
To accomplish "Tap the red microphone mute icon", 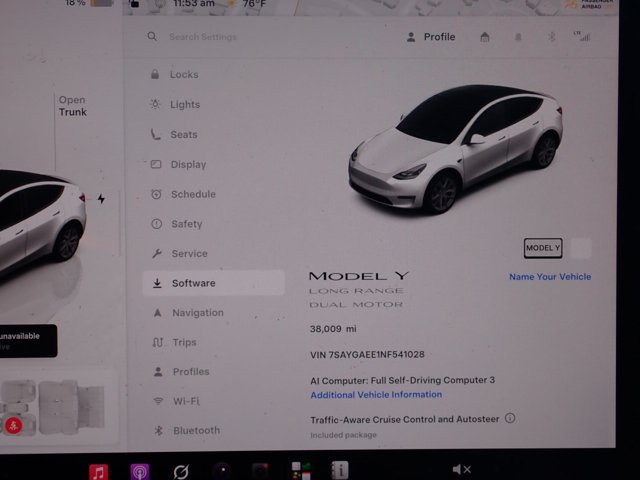I will 13,426.
